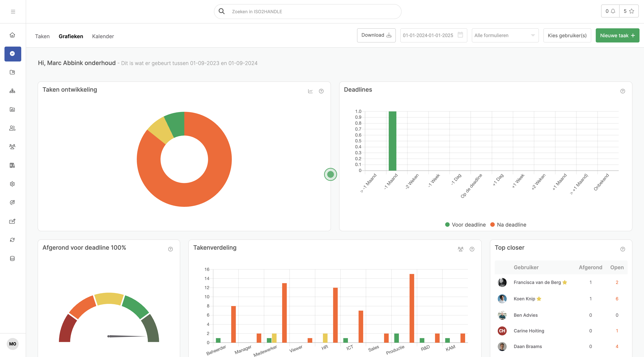Viewport: 644px width, 357px height.
Task: Click Daan Braams open count 4
Action: [617, 347]
